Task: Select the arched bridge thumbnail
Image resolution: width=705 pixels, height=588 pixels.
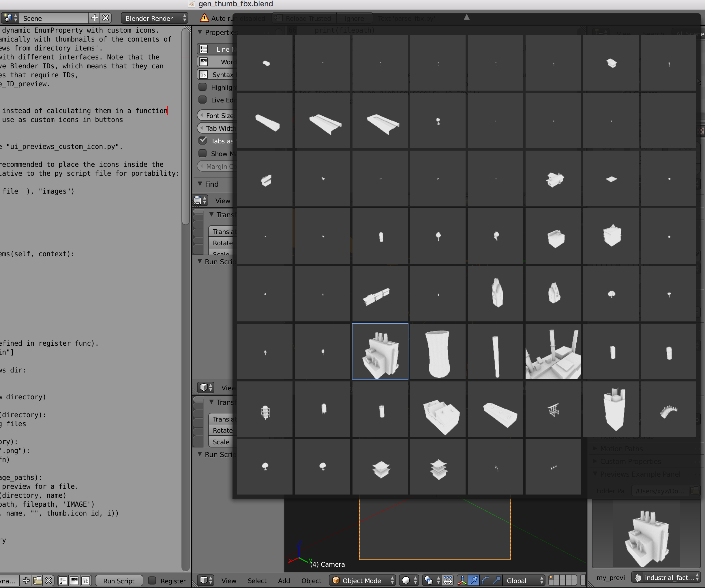Action: (668, 409)
